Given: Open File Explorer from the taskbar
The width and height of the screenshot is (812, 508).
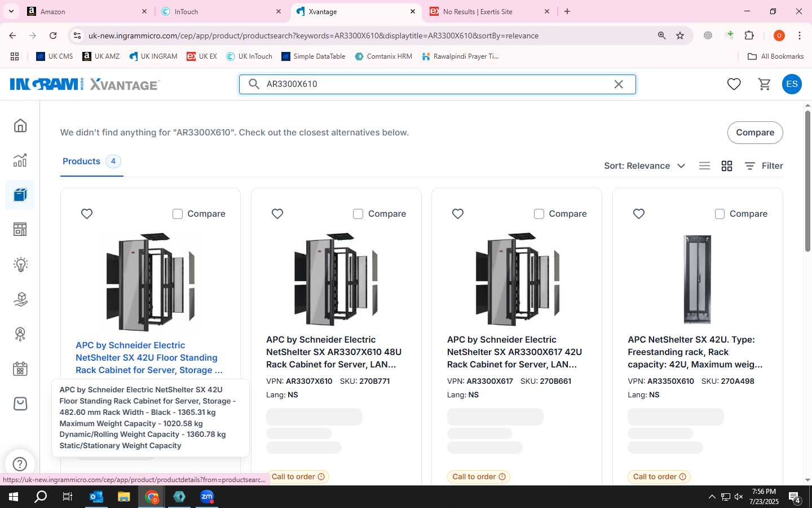Looking at the screenshot, I should click(x=124, y=497).
